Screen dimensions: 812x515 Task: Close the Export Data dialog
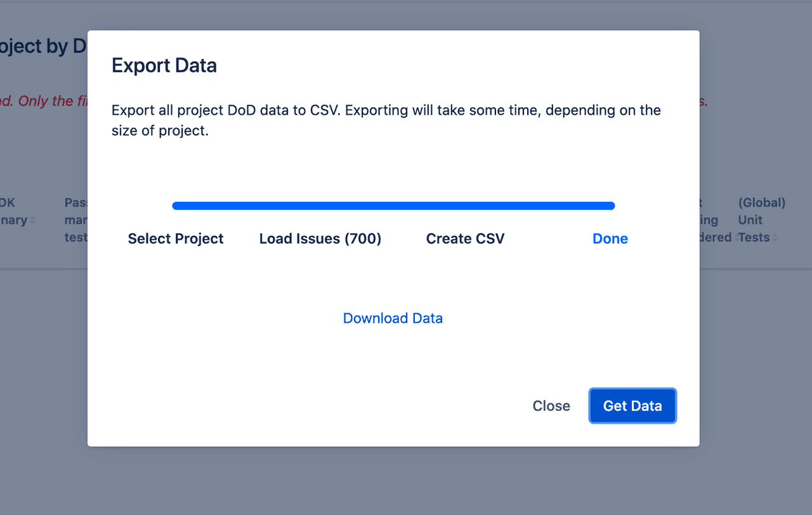point(551,406)
